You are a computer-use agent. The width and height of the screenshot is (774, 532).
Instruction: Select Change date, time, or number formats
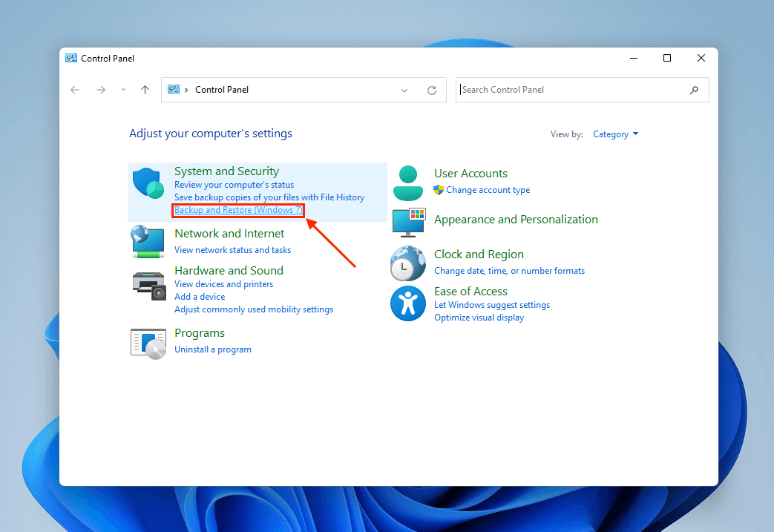(509, 271)
